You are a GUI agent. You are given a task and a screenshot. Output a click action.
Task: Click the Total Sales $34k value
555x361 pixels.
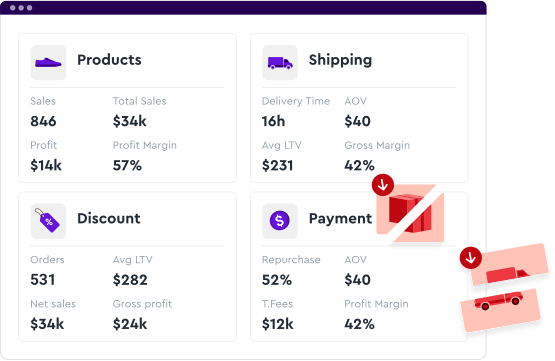click(x=130, y=121)
